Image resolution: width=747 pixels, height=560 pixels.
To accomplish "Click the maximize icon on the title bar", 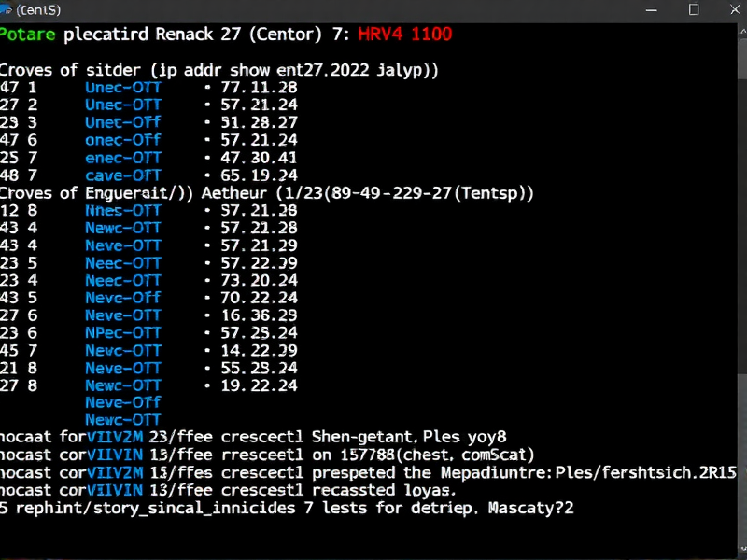I will coord(693,10).
